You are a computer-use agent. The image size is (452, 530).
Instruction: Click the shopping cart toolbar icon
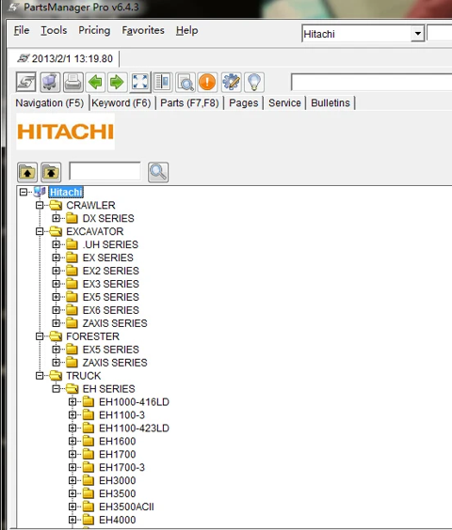50,82
